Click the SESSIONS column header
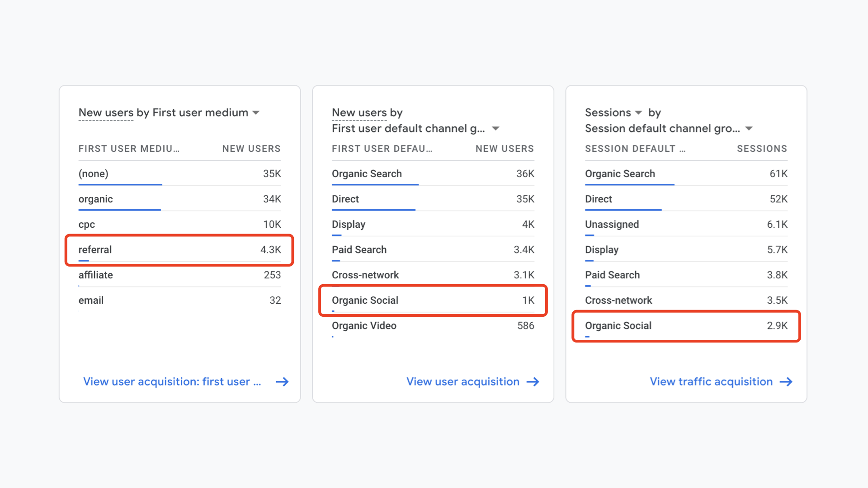This screenshot has width=868, height=488. point(761,149)
